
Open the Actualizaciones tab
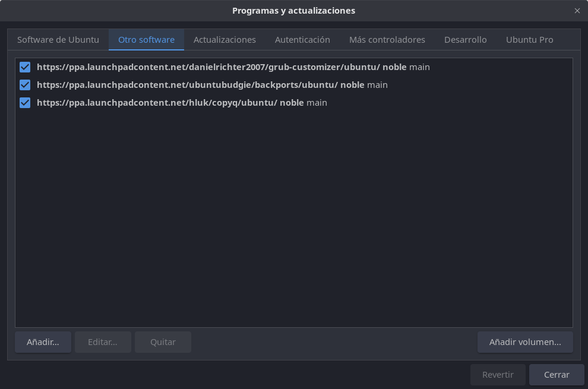click(x=225, y=40)
